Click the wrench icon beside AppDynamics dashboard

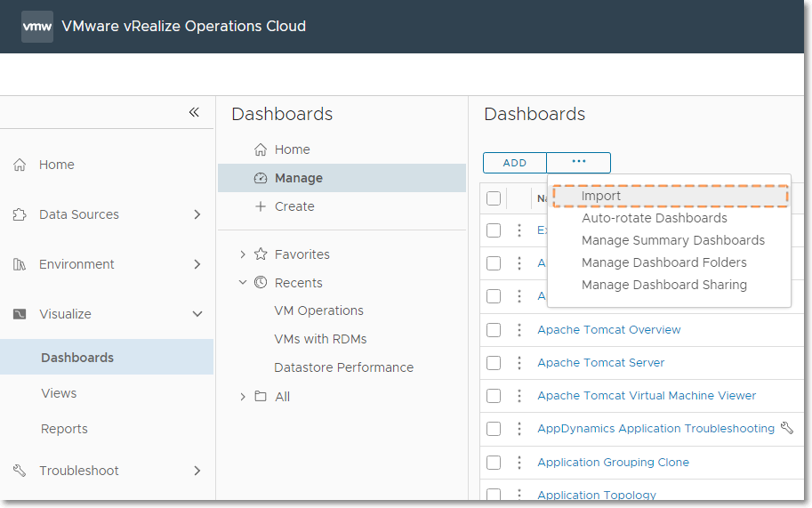point(786,428)
